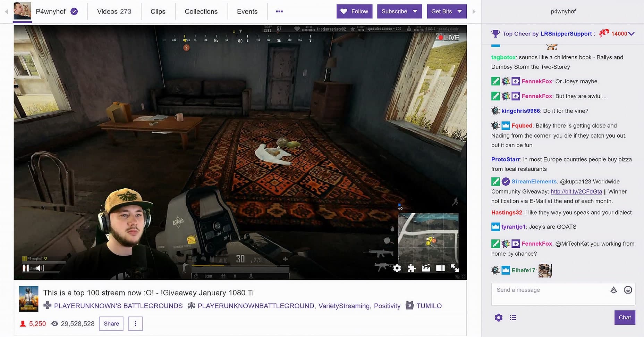This screenshot has height=337, width=644.
Task: Click the Top Cheer trophy icon
Action: point(495,34)
